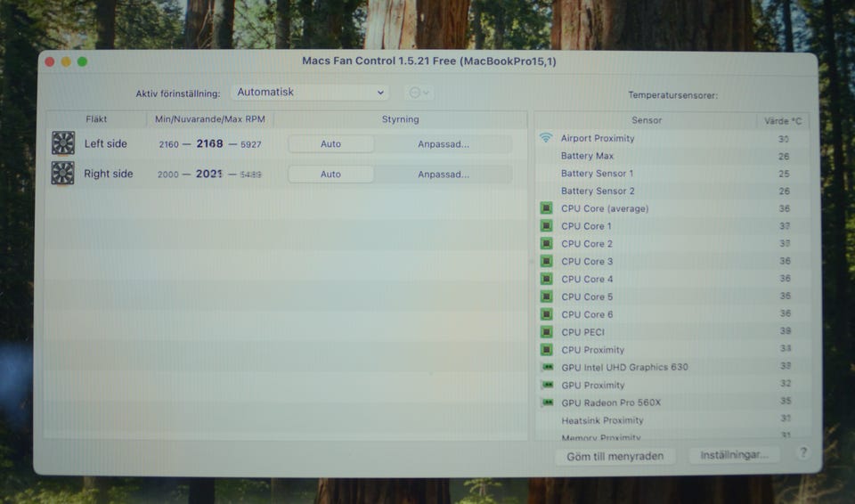Zoom the window with green button
The image size is (855, 504).
pos(82,61)
